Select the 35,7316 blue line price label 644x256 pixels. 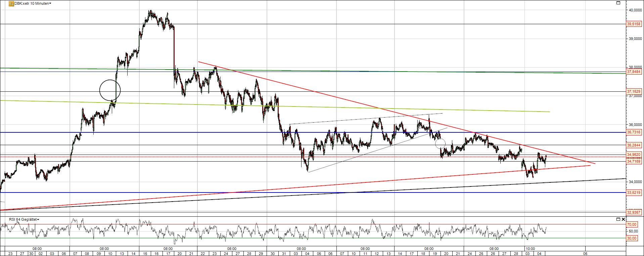click(634, 132)
